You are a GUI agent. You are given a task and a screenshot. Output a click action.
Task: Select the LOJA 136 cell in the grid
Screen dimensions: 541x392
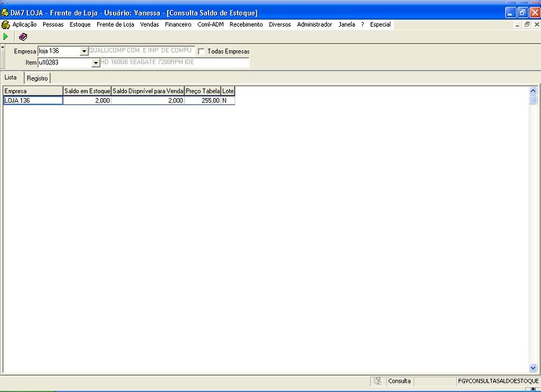pyautogui.click(x=33, y=100)
